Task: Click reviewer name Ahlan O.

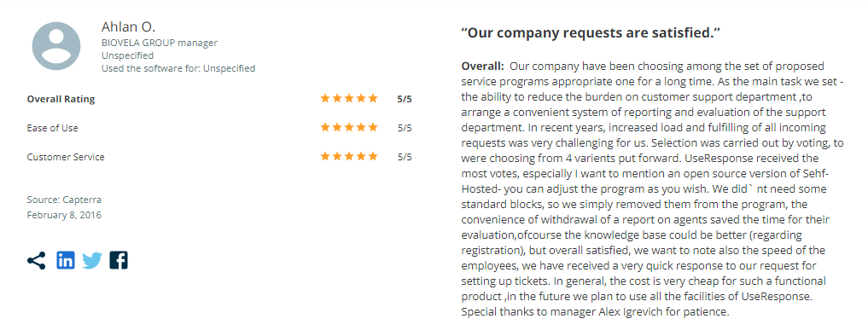Action: pos(128,26)
